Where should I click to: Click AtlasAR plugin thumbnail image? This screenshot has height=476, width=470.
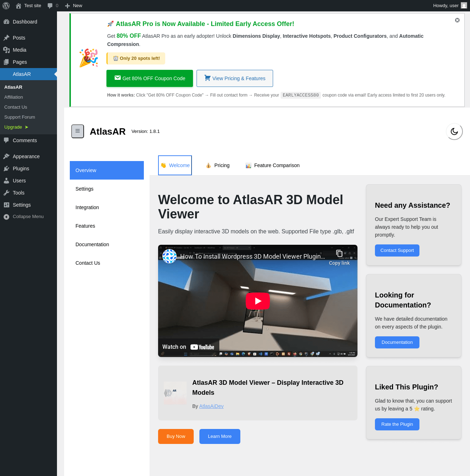tap(175, 393)
